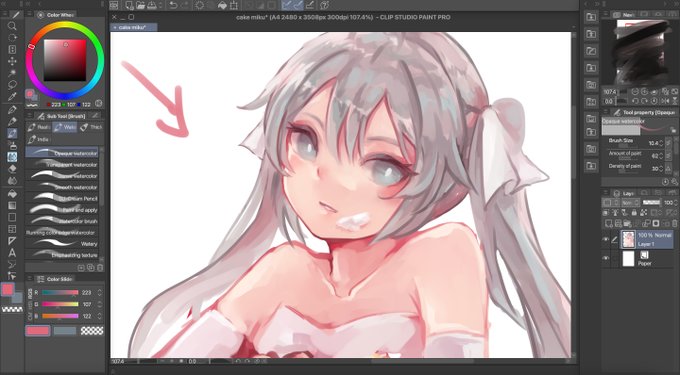This screenshot has width=680, height=375.
Task: Select the Fill bucket tool in toolbox
Action: click(x=12, y=194)
